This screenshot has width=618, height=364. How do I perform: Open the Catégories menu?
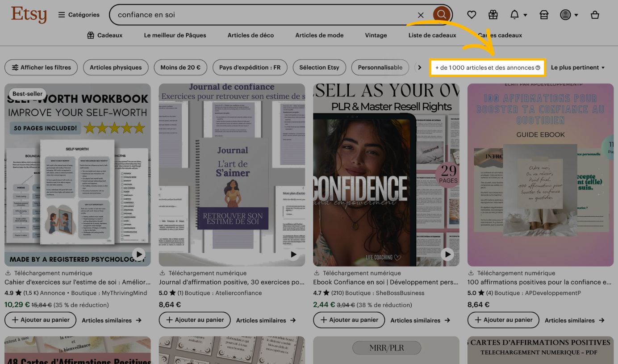pos(78,14)
